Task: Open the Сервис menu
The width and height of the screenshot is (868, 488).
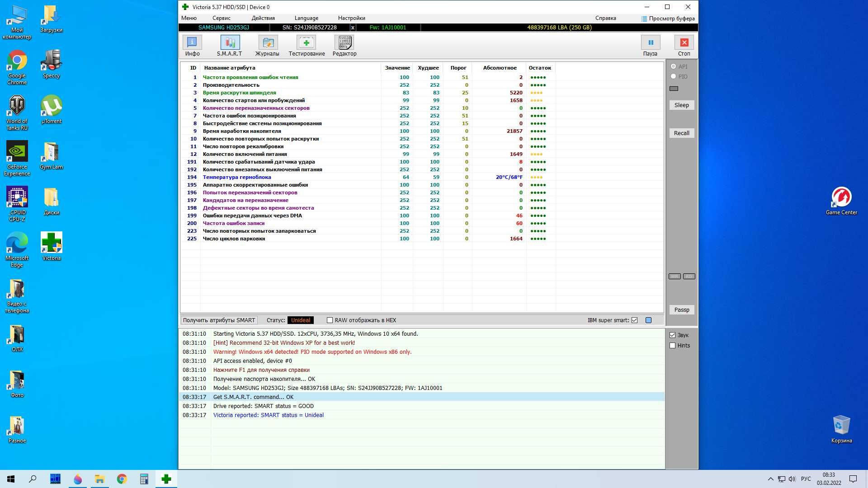Action: (222, 18)
